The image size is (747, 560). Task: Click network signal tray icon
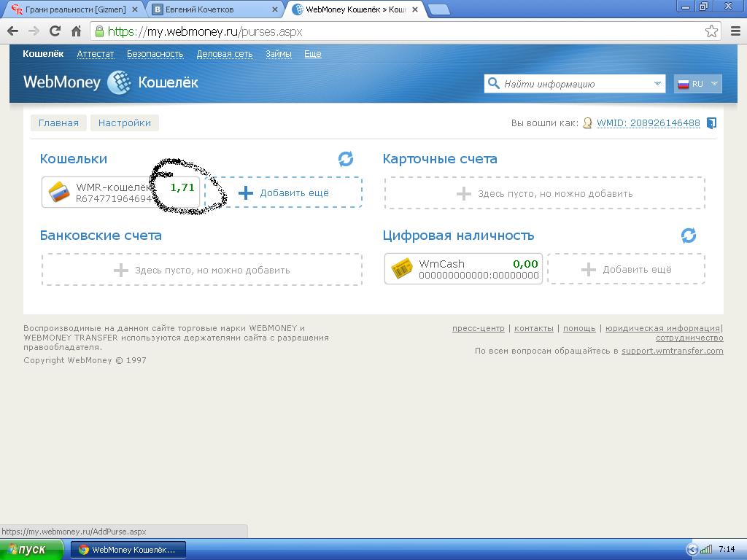pyautogui.click(x=706, y=549)
